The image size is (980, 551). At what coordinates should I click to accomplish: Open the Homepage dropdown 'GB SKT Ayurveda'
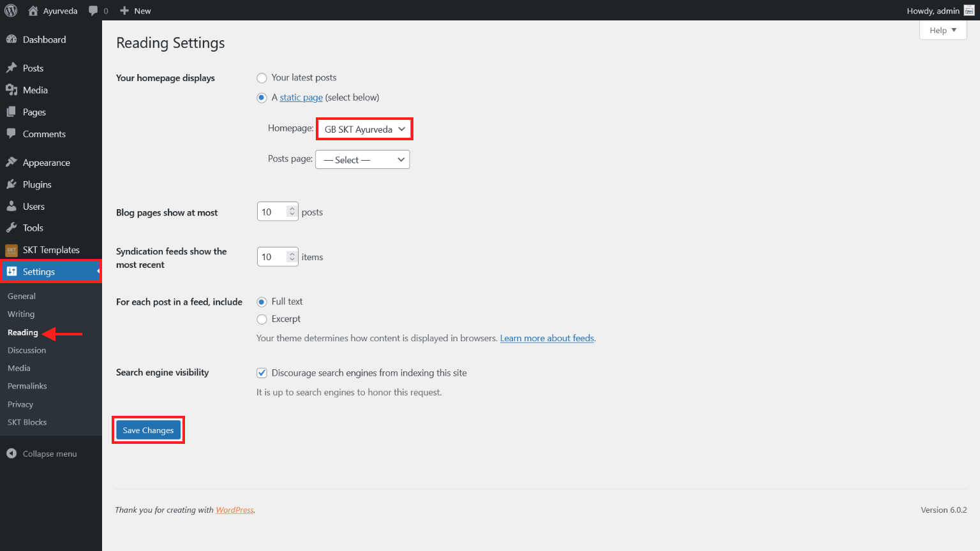coord(364,129)
